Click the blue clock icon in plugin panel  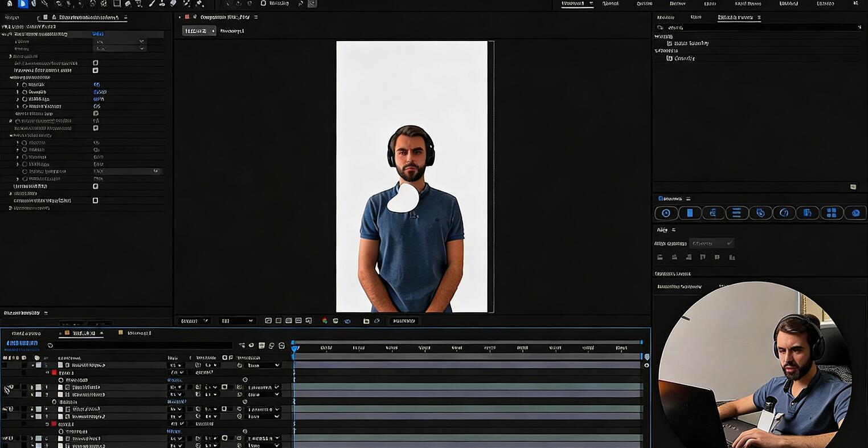(666, 213)
